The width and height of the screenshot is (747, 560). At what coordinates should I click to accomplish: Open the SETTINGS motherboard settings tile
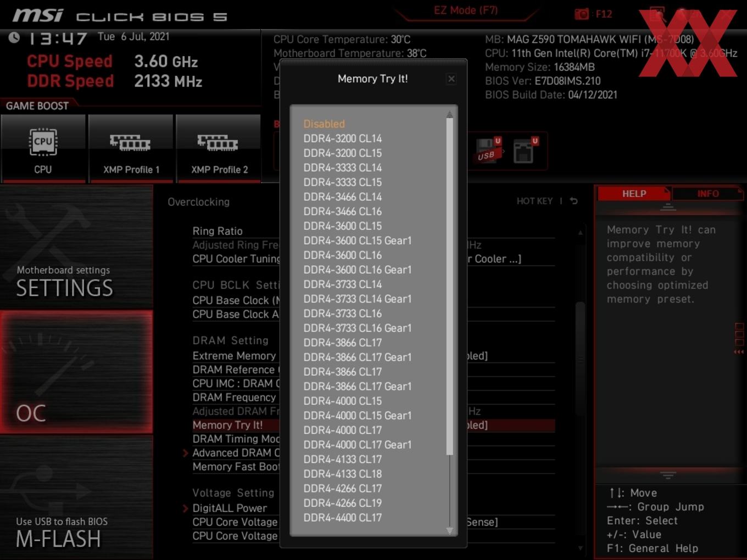coord(76,247)
